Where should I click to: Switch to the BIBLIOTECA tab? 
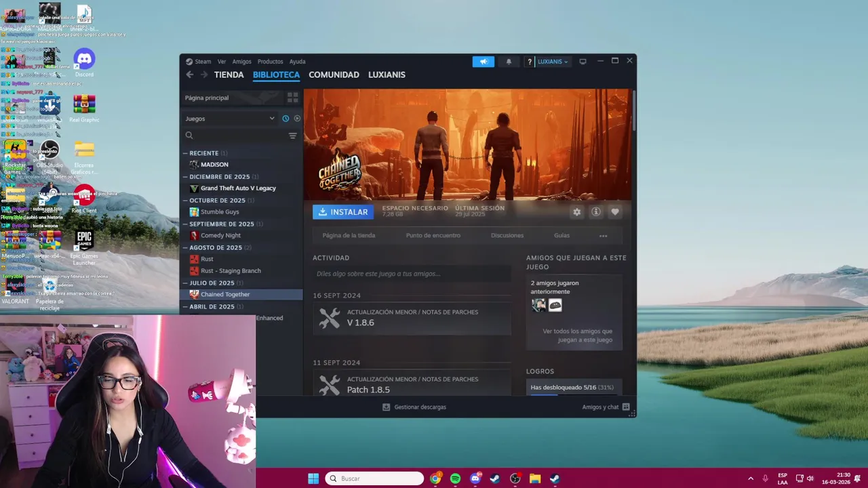click(276, 75)
